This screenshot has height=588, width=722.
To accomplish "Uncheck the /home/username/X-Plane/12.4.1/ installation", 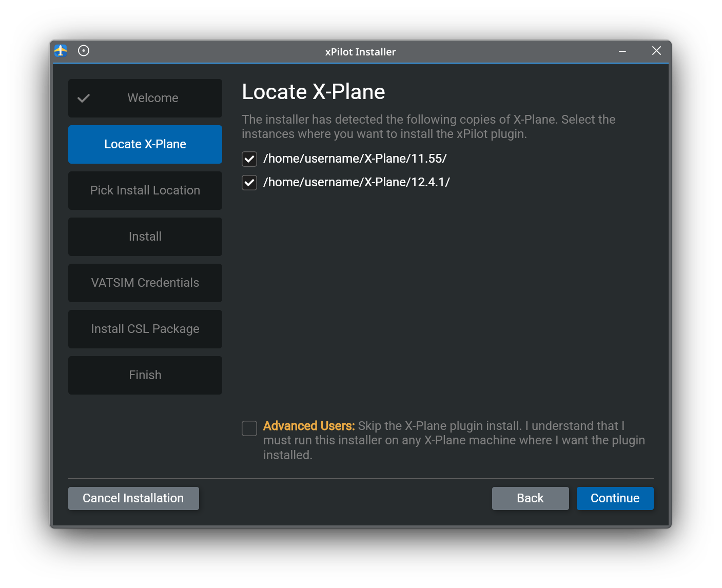I will 249,182.
